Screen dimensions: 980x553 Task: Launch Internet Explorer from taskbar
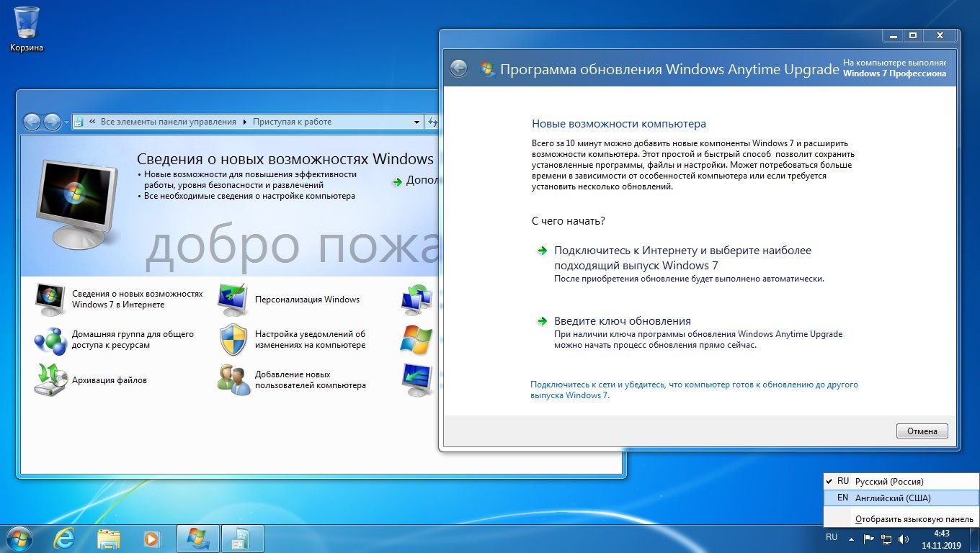(64, 539)
